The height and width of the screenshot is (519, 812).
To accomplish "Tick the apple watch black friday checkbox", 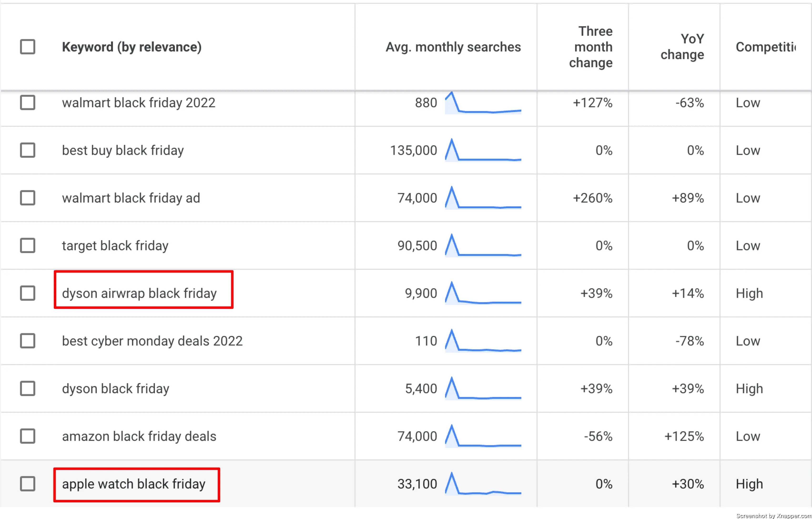I will tap(28, 484).
